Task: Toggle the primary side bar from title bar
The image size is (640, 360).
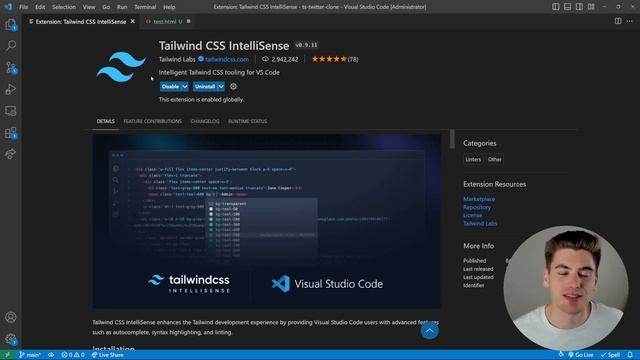Action: [x=556, y=7]
